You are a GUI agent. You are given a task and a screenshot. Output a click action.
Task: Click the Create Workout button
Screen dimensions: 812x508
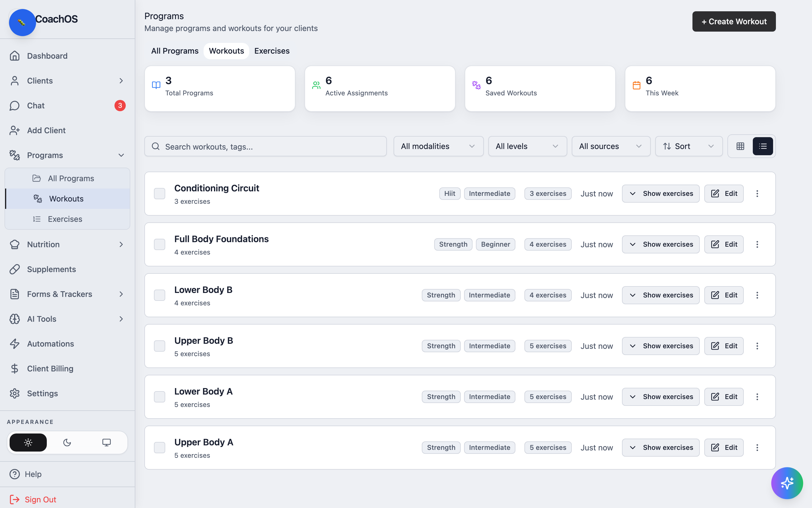[734, 21]
